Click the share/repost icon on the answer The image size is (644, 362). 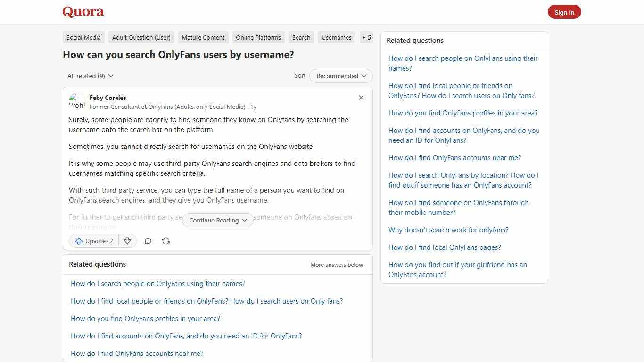[x=166, y=241]
